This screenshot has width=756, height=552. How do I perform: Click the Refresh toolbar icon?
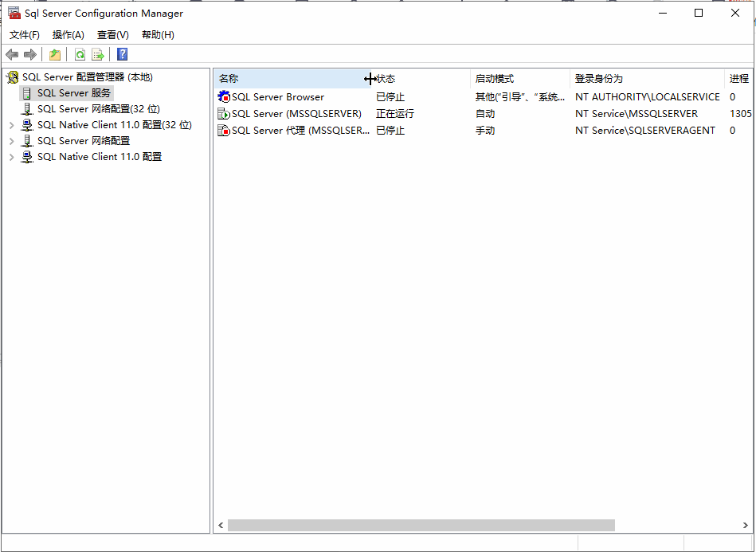80,54
